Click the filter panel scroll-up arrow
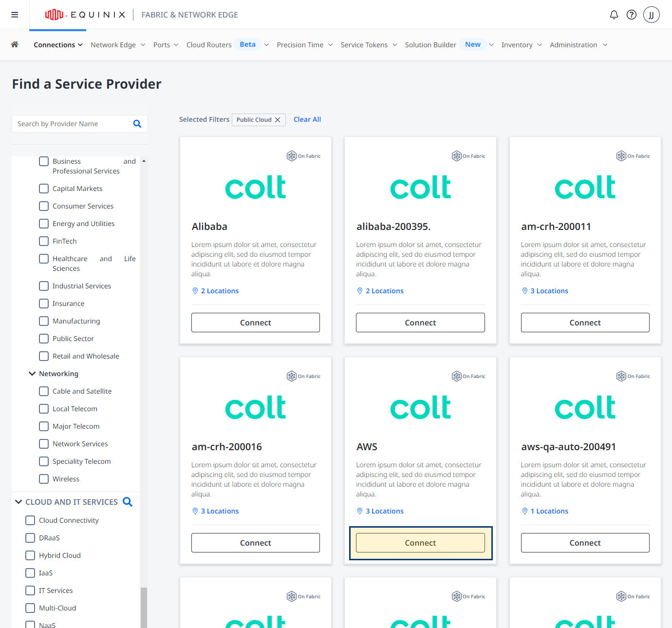This screenshot has width=672, height=628. coord(144,161)
